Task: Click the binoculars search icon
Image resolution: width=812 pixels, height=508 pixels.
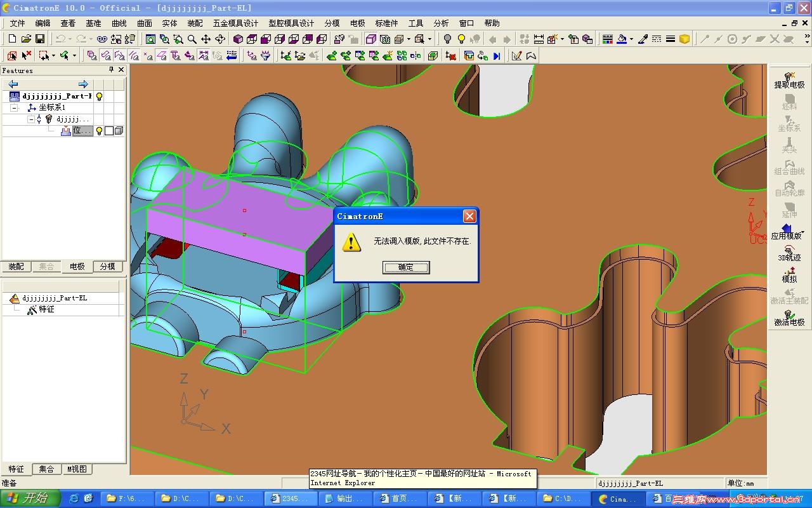Action: point(102,39)
